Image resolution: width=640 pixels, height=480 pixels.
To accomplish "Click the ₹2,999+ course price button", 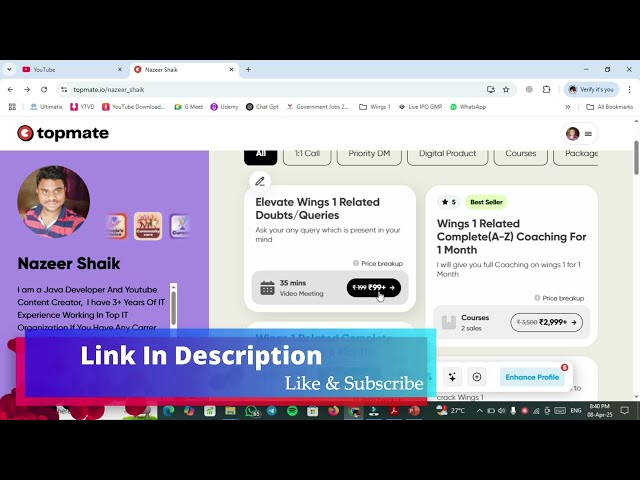I will [x=547, y=322].
